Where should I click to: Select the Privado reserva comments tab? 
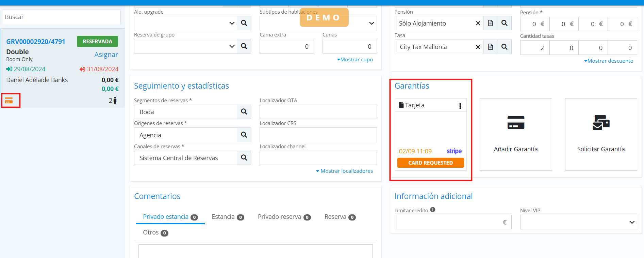(284, 217)
